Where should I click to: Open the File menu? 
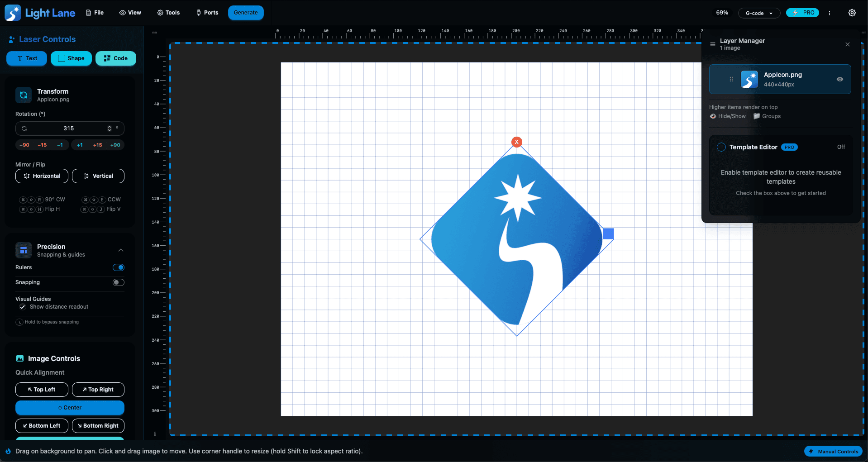click(95, 13)
